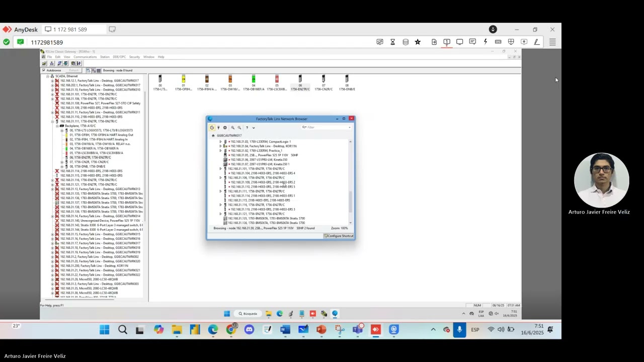The image size is (644, 362).
Task: Expand 192.168.31.111 node in FactoryTalk Linx browser
Action: pos(220,192)
